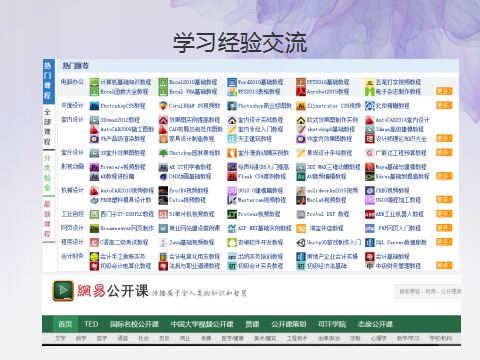
Task: Open the TED menu item
Action: point(91,324)
